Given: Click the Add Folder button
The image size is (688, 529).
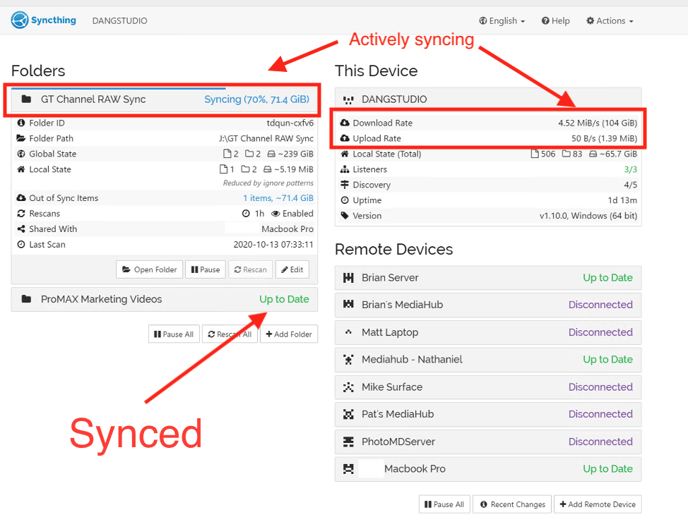Looking at the screenshot, I should (289, 334).
